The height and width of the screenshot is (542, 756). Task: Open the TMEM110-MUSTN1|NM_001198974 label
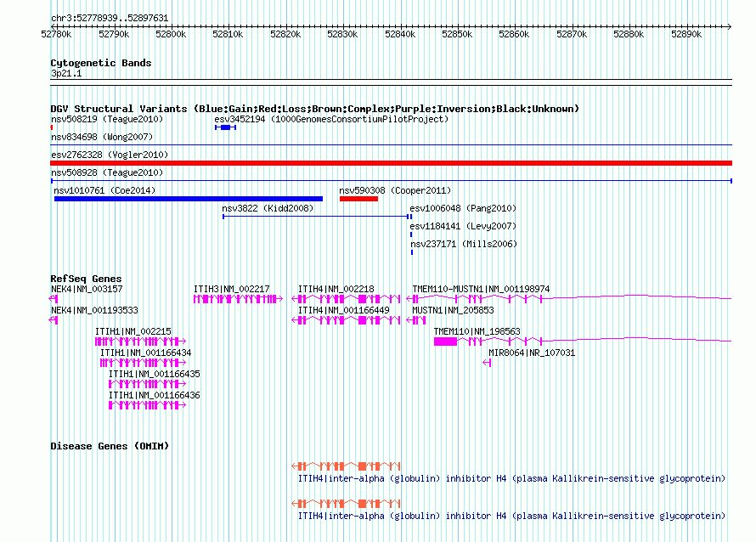pos(481,289)
